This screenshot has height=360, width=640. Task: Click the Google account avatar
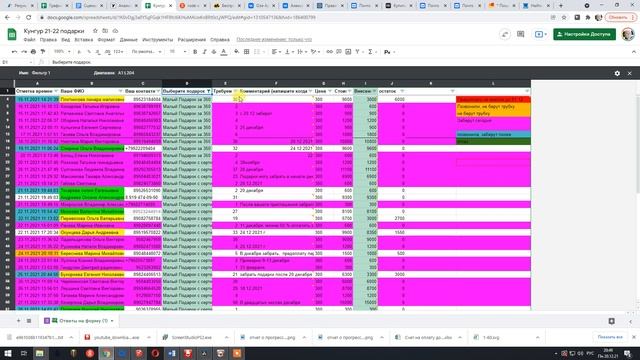[628, 34]
